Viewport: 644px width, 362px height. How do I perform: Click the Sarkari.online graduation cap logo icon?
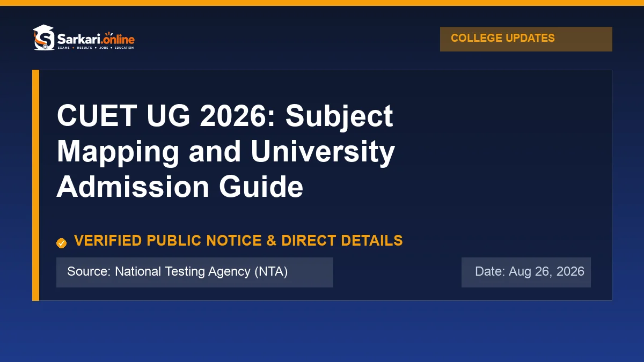click(x=43, y=38)
